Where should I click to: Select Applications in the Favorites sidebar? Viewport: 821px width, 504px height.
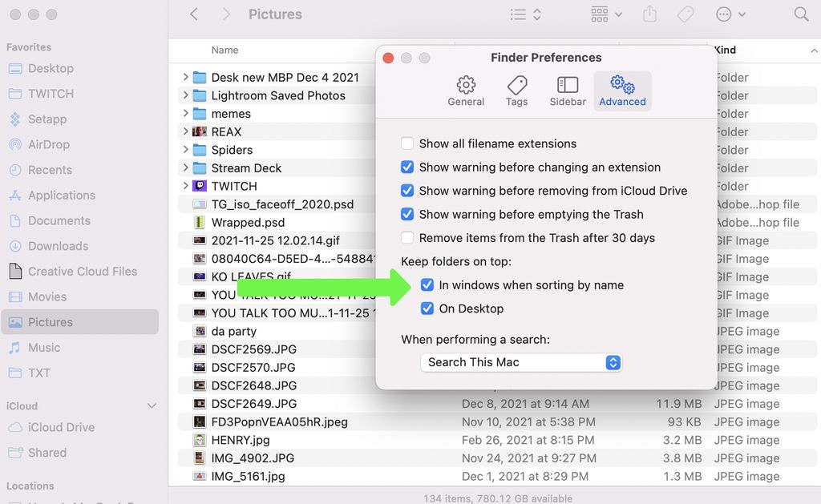pos(60,195)
